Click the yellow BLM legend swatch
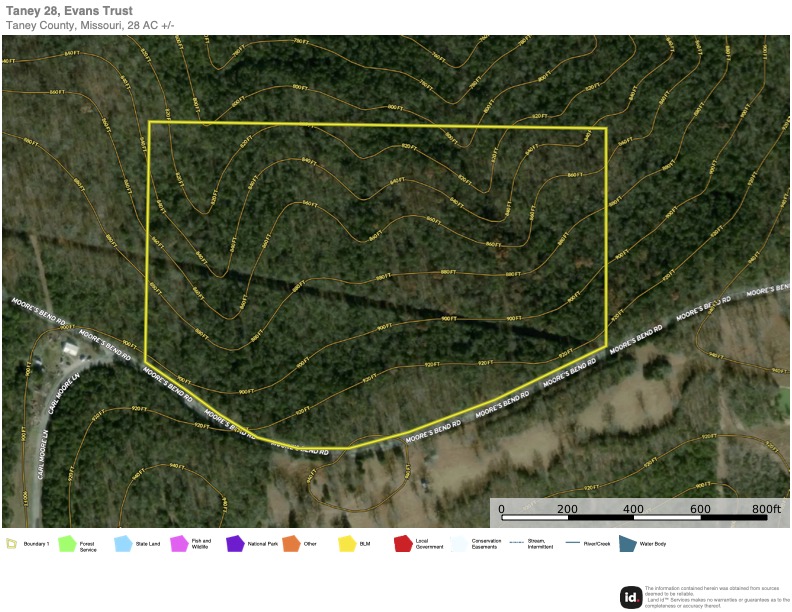The height and width of the screenshot is (612, 792). [x=347, y=544]
